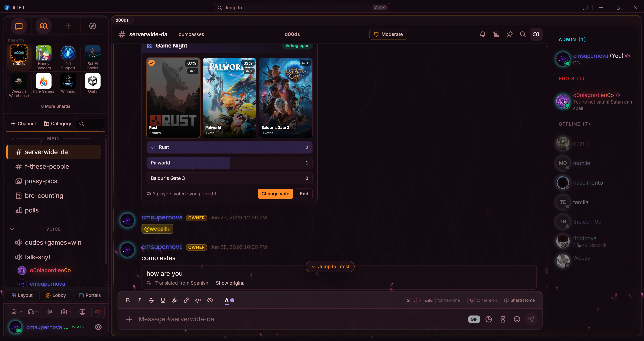Click the clock schedule message icon

489,319
